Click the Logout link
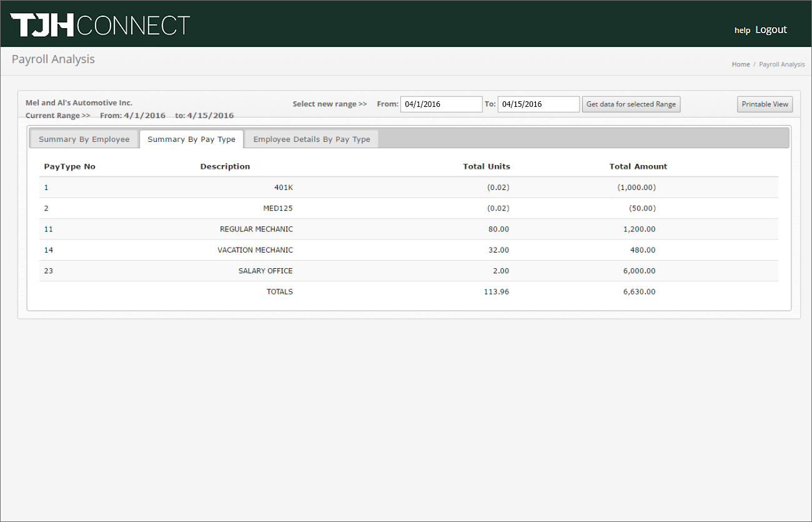The image size is (812, 522). tap(771, 29)
